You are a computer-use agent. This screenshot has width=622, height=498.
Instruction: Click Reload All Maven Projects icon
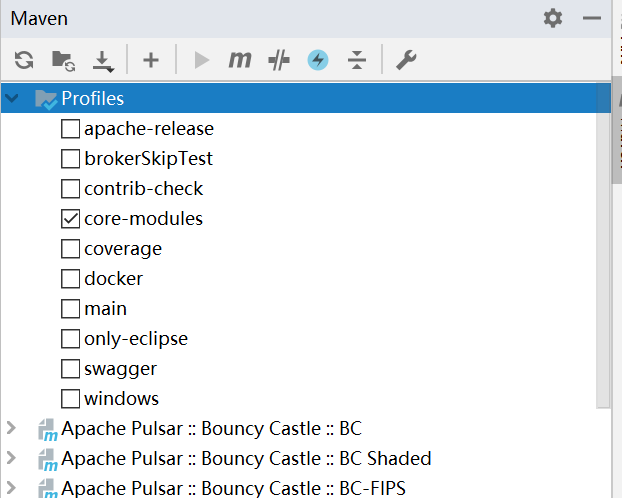(x=24, y=61)
